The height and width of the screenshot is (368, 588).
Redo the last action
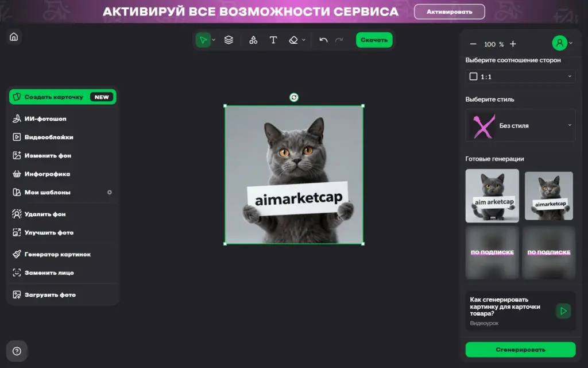point(339,40)
